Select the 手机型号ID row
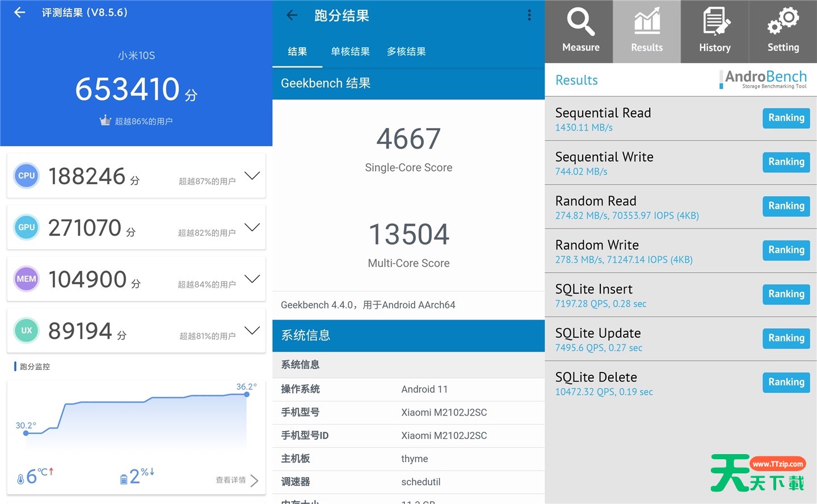Viewport: 817px width, 504px height. click(x=408, y=436)
